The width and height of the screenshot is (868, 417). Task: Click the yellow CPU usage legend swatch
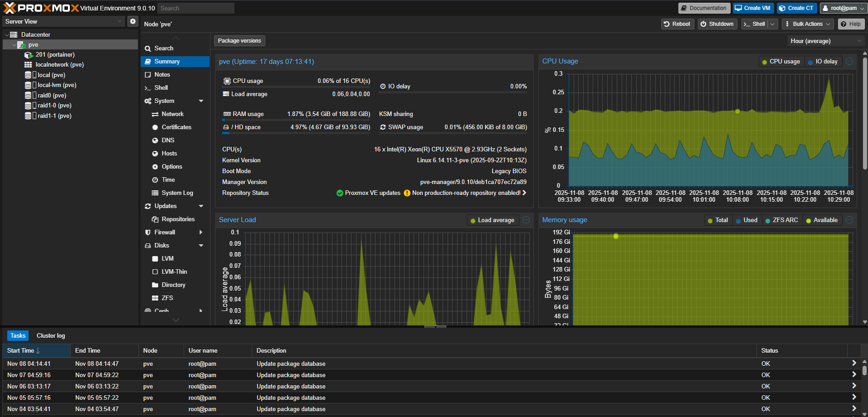[x=764, y=61]
